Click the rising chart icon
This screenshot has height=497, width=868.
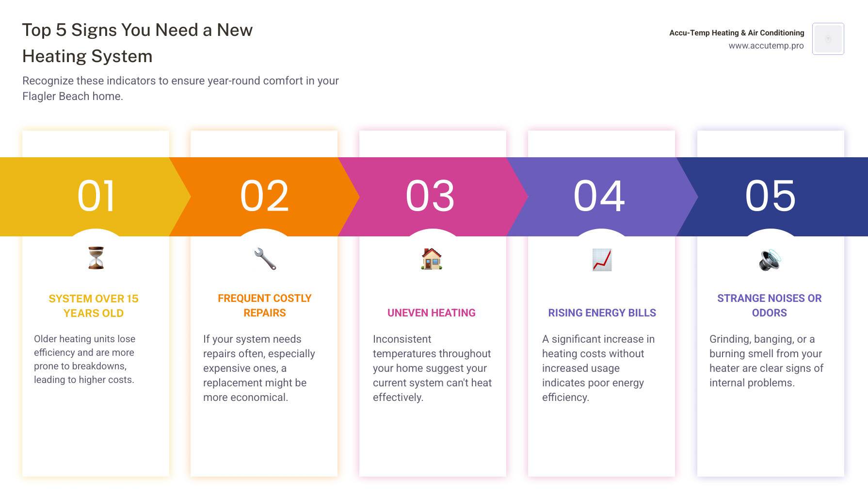coord(602,260)
